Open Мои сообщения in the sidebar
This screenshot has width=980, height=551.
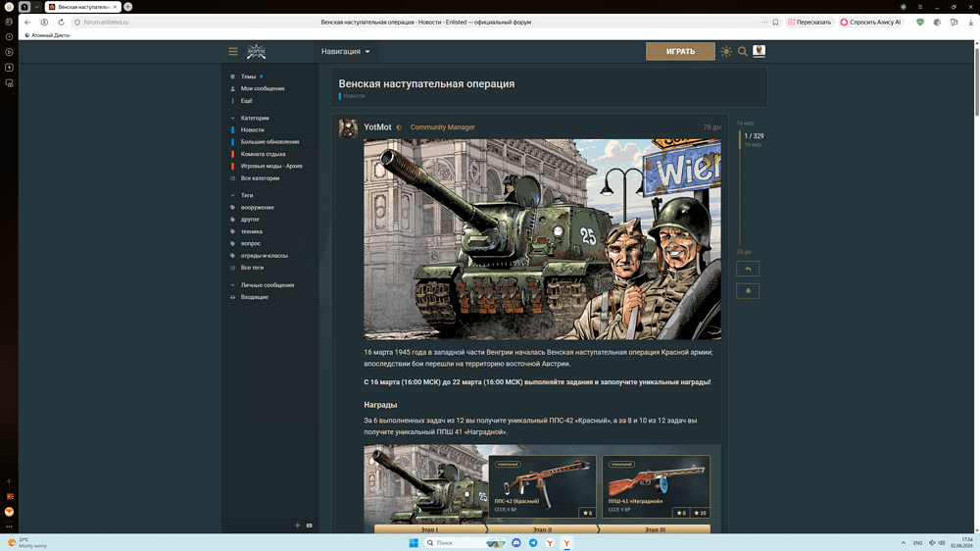263,88
